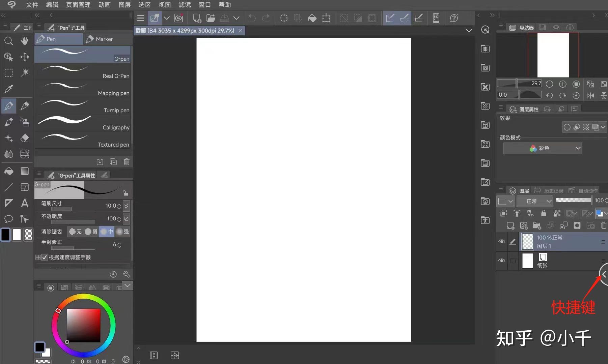Uncheck 根据速度调整手颤 option
Screen dimensions: 608x364
coord(44,257)
